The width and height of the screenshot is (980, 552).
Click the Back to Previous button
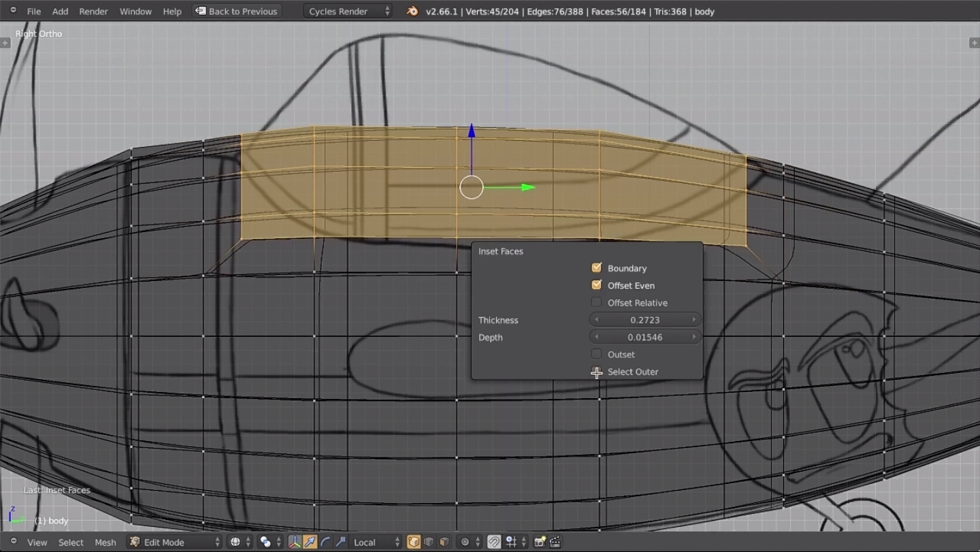tap(237, 12)
